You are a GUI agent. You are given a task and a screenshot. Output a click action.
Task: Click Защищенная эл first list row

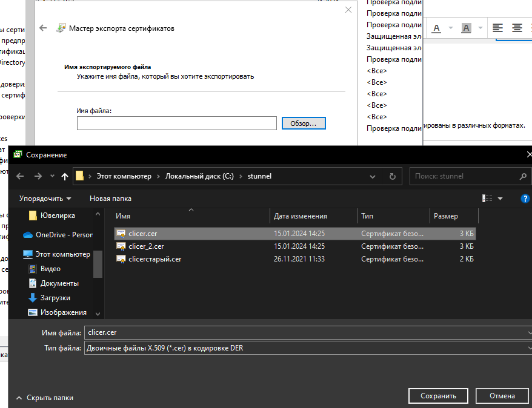(x=394, y=36)
